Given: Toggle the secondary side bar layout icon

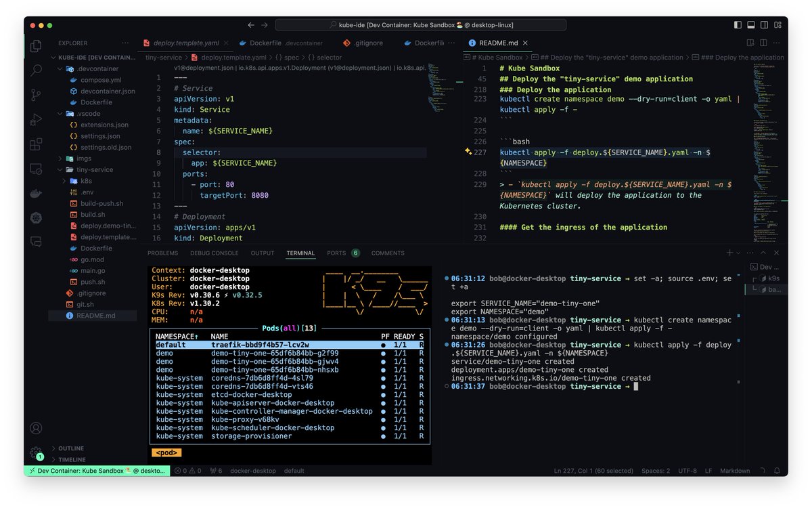Looking at the screenshot, I should (x=765, y=25).
